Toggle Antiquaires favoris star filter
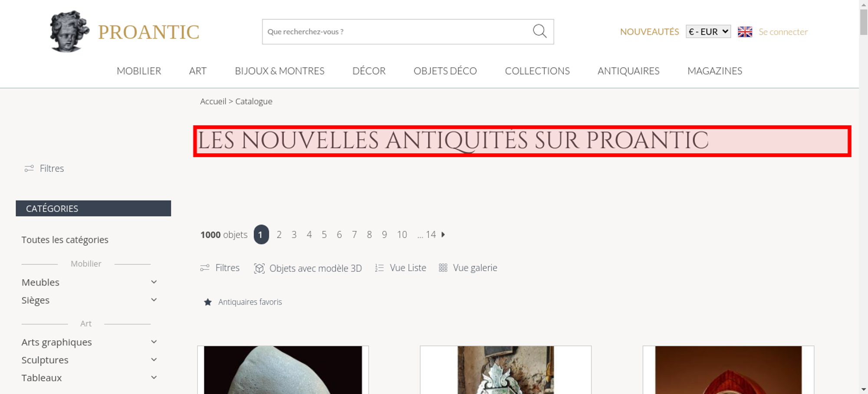The height and width of the screenshot is (394, 868). click(x=208, y=302)
